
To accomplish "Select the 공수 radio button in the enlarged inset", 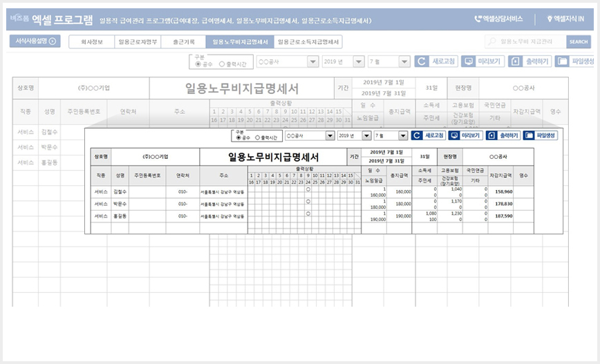I will (238, 137).
